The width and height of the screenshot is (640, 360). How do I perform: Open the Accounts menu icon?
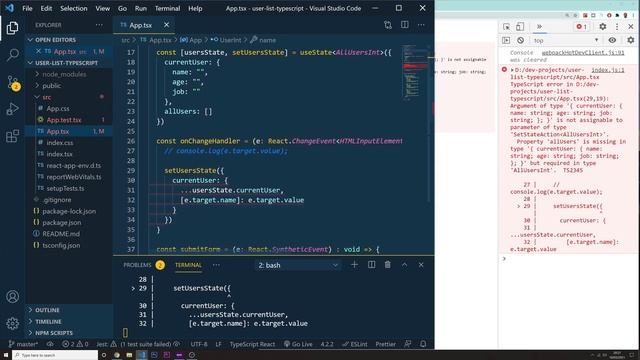(12, 296)
